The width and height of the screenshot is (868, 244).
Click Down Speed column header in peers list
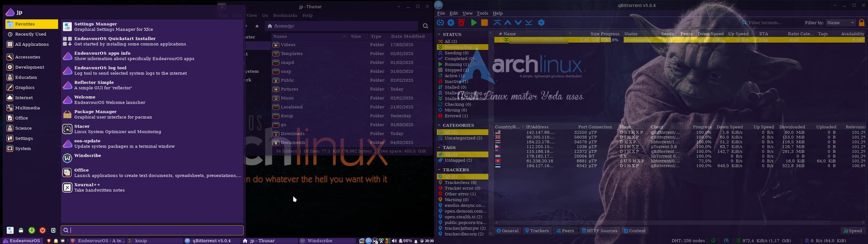tap(729, 127)
